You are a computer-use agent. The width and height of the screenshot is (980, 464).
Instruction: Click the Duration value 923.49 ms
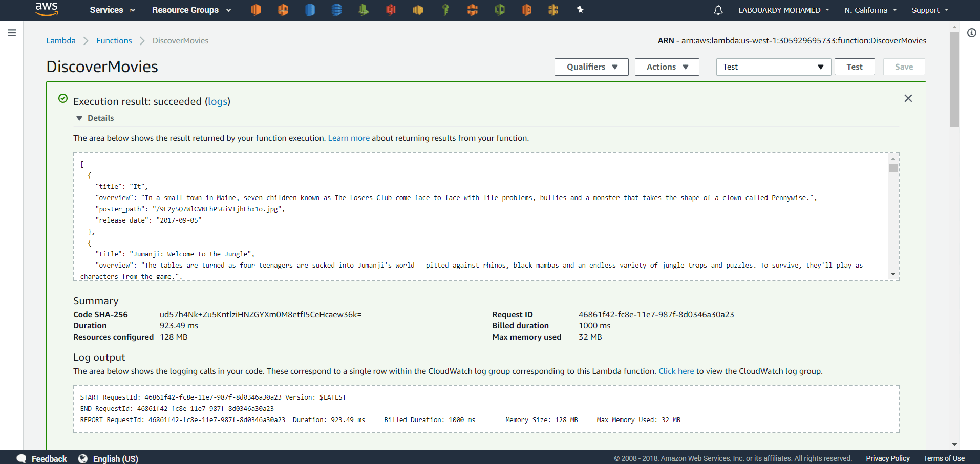point(179,325)
